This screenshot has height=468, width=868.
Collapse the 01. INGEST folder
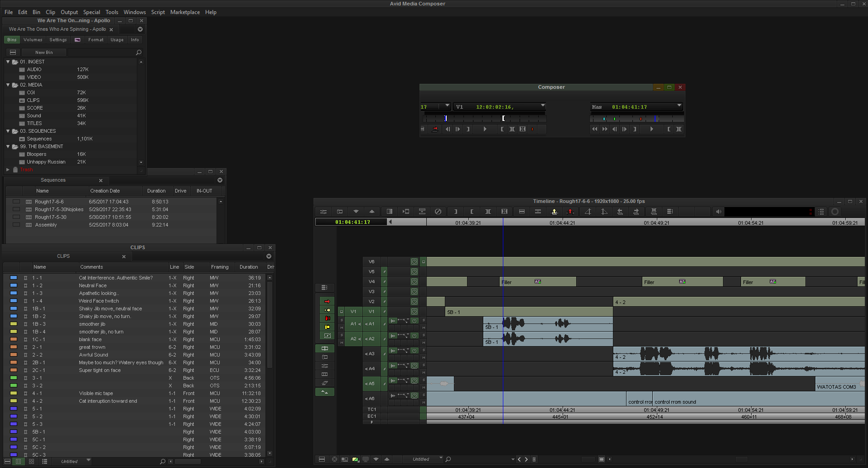point(8,62)
